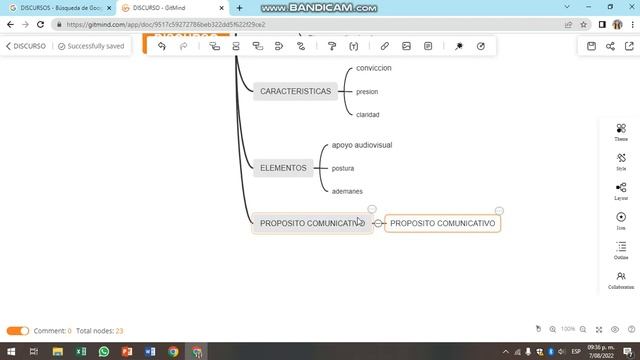Viewport: 640px width, 360px height.
Task: Open the Chrome profile avatar
Action: [x=617, y=24]
